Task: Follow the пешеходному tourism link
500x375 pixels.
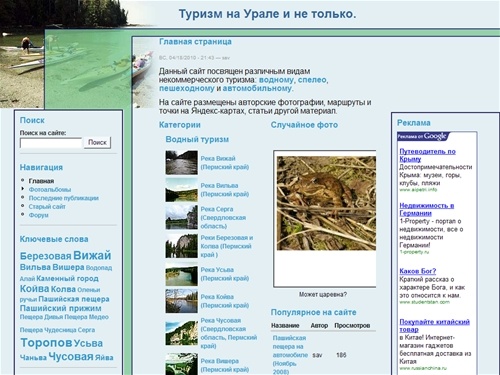Action: (x=187, y=88)
